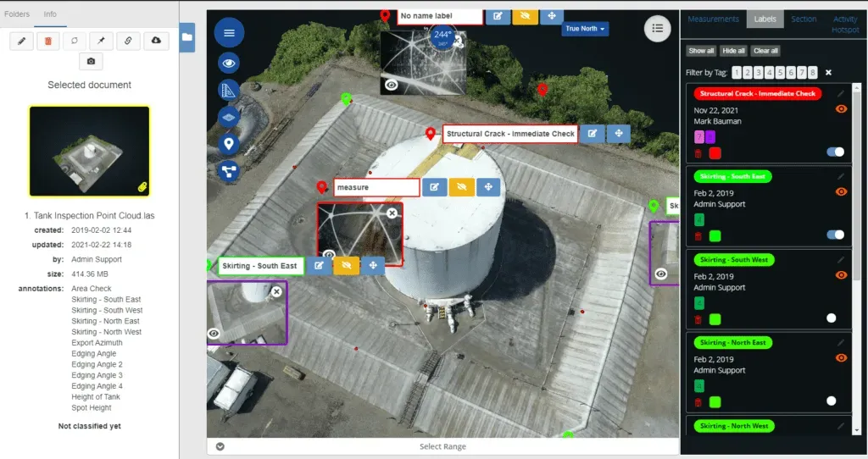This screenshot has height=459, width=868.
Task: Delete the Skirting - South East label card
Action: pyautogui.click(x=698, y=236)
